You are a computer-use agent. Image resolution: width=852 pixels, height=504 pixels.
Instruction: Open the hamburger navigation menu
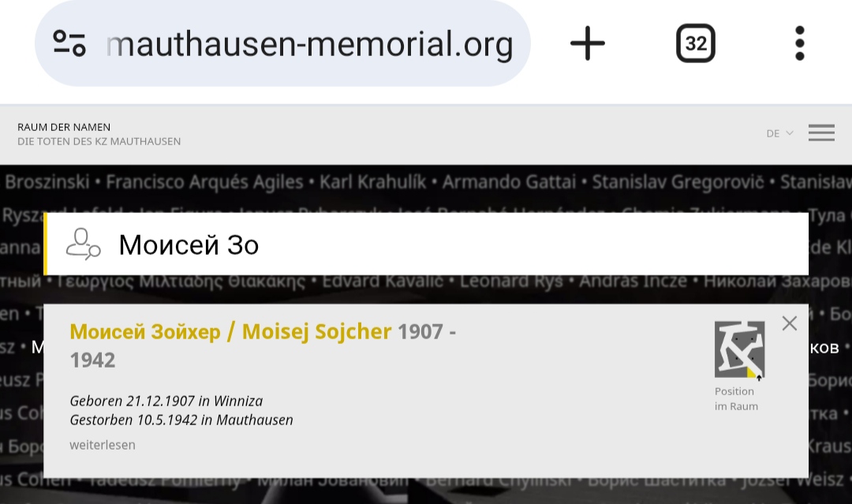pyautogui.click(x=821, y=133)
